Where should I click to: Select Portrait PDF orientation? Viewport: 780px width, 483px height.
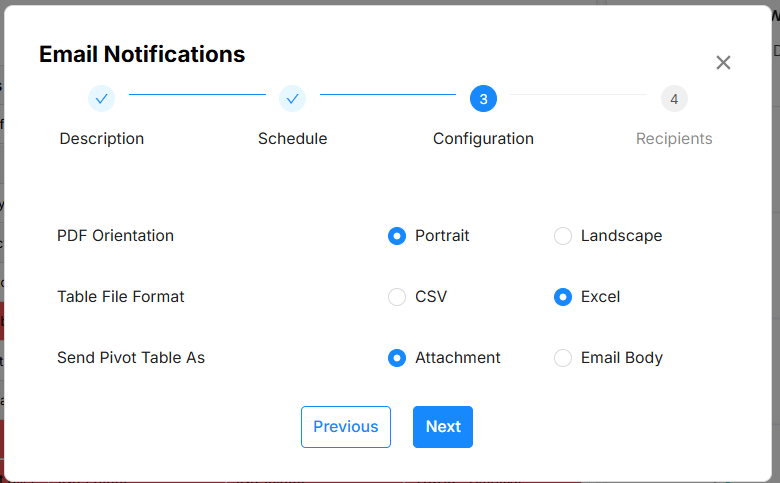pos(397,236)
